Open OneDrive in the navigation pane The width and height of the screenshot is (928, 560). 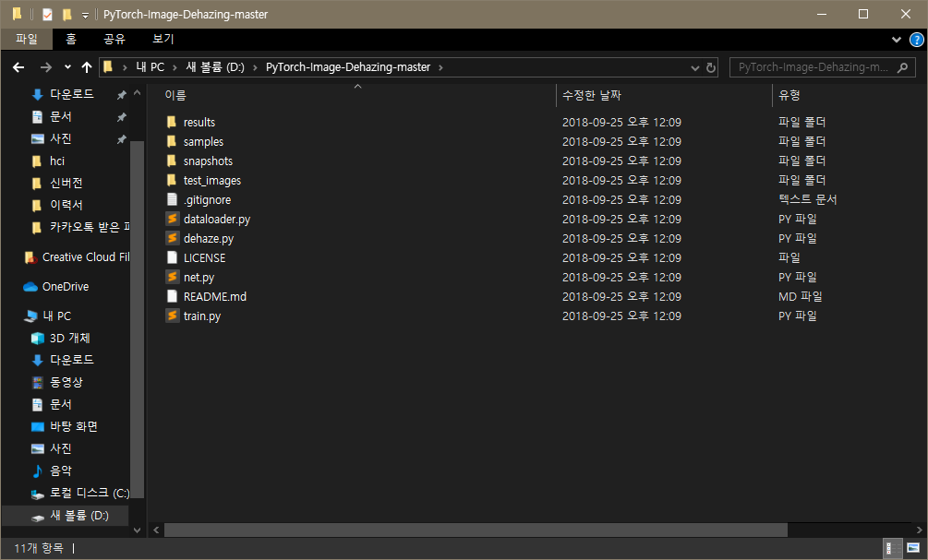pos(66,286)
